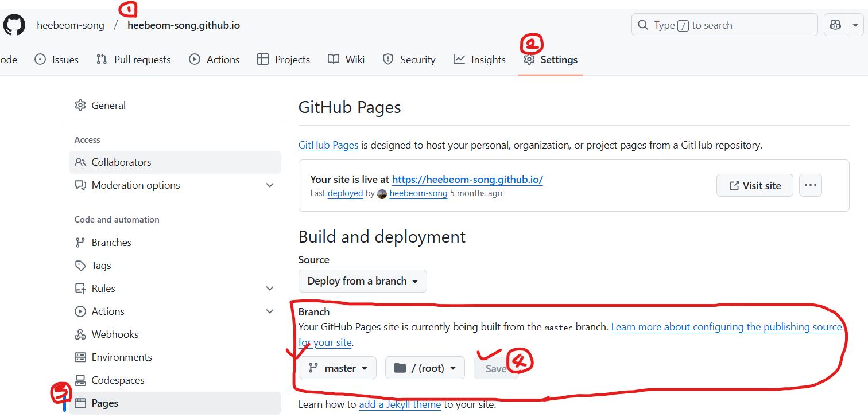Open Collaborators in sidebar

(x=175, y=162)
